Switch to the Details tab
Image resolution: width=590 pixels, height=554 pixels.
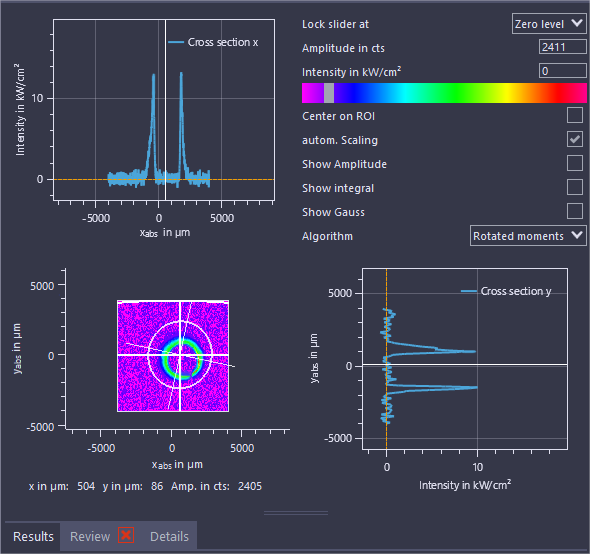[x=169, y=536]
